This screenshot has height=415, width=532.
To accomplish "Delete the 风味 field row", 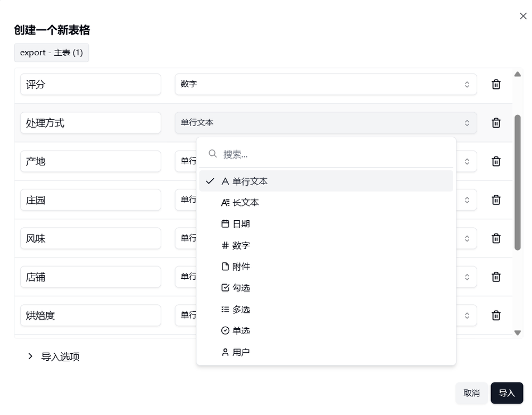I will pyautogui.click(x=496, y=238).
